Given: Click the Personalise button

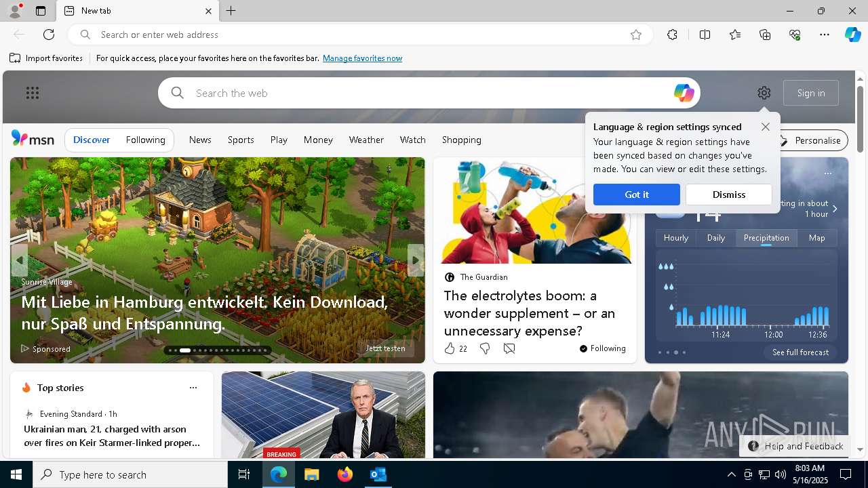Looking at the screenshot, I should tap(812, 140).
